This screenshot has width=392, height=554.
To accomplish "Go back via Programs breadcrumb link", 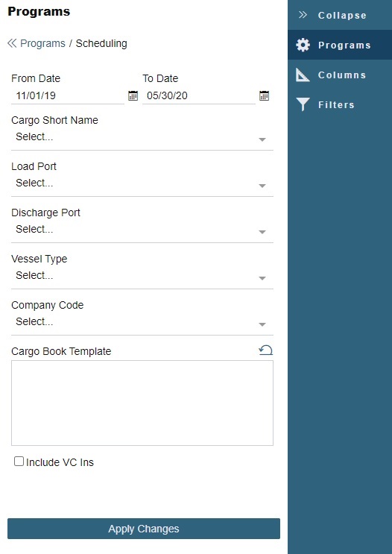I will point(42,43).
